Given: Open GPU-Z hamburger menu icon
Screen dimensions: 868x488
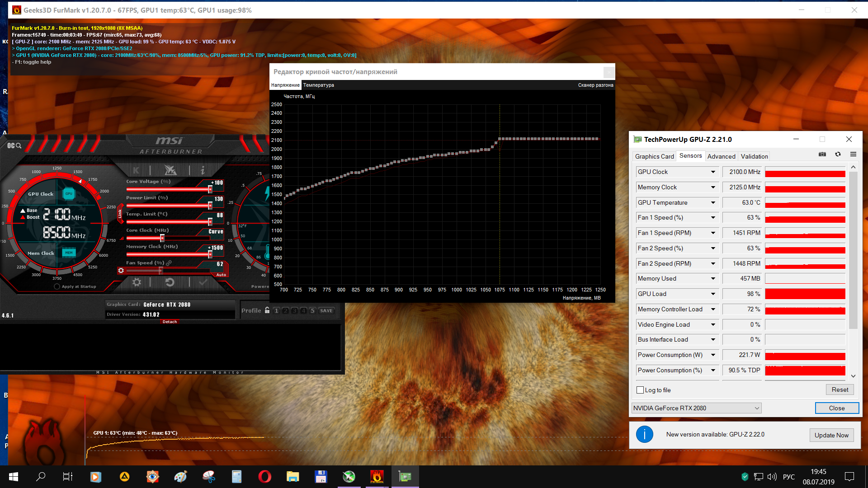Looking at the screenshot, I should coord(853,155).
